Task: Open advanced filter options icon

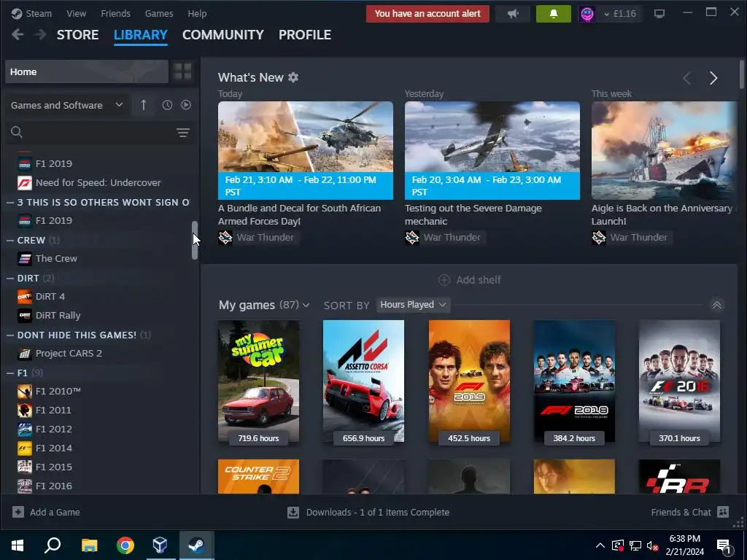Action: tap(183, 133)
